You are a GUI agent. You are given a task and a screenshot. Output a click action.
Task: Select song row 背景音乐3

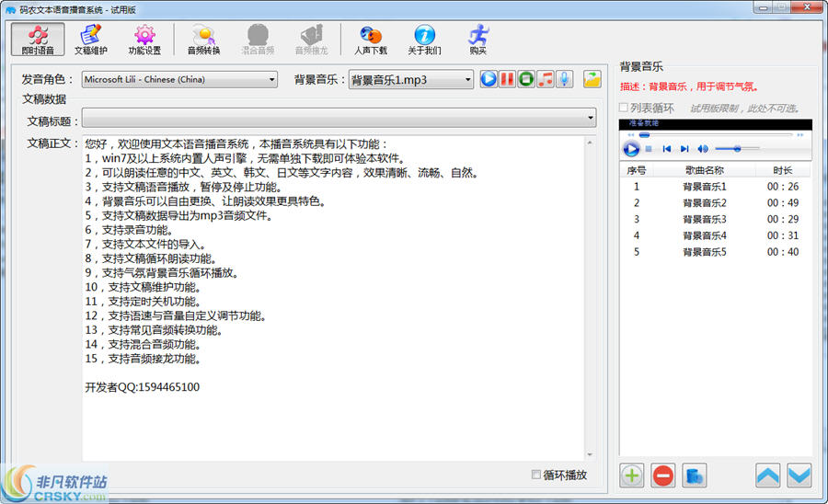pos(716,219)
